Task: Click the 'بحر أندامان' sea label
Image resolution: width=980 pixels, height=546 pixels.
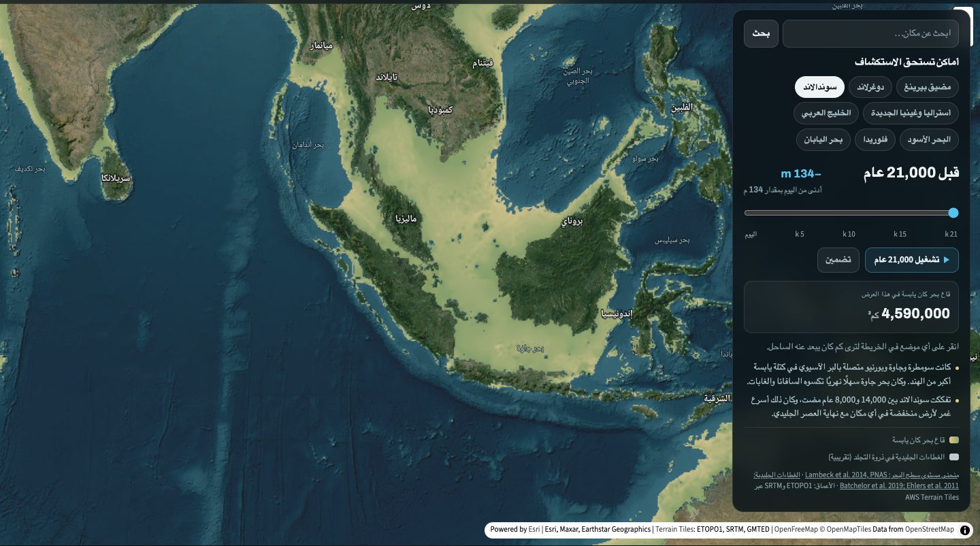Action: pos(308,146)
